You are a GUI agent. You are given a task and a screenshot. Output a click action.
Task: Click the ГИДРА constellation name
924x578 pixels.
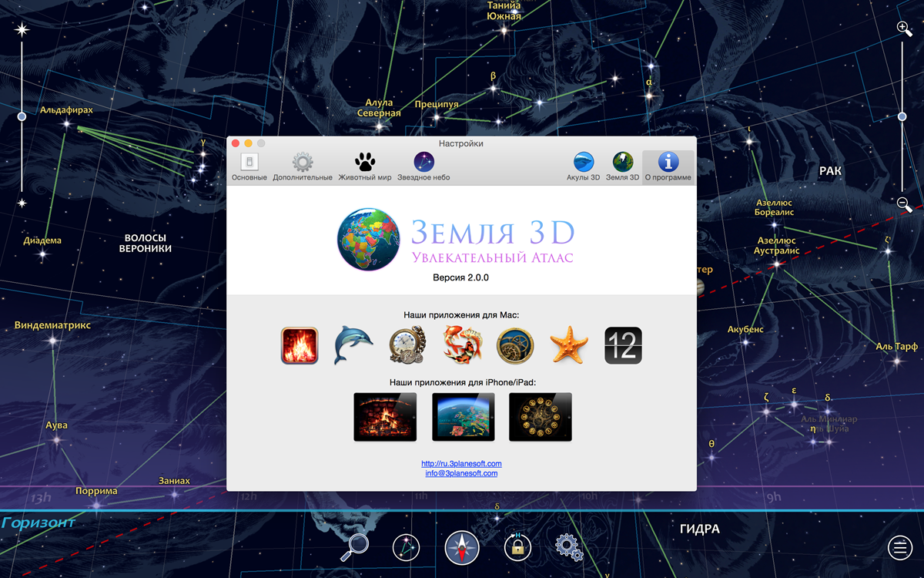700,529
